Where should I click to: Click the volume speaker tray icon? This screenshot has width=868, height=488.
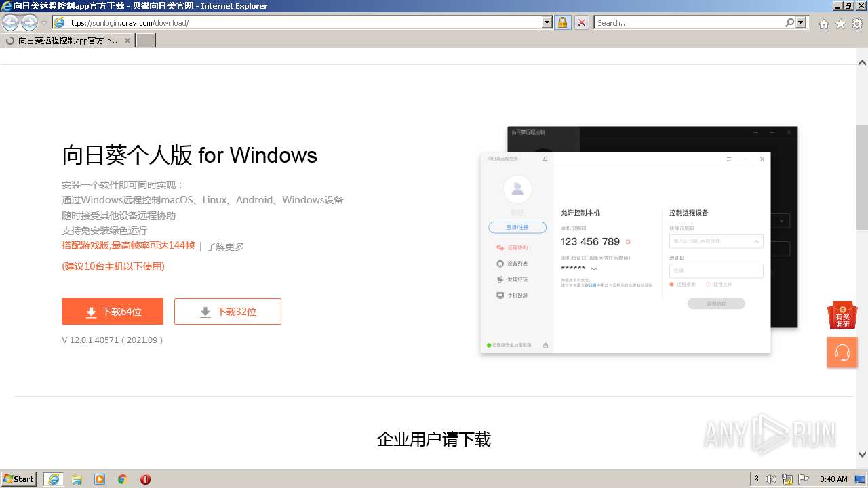coord(771,479)
